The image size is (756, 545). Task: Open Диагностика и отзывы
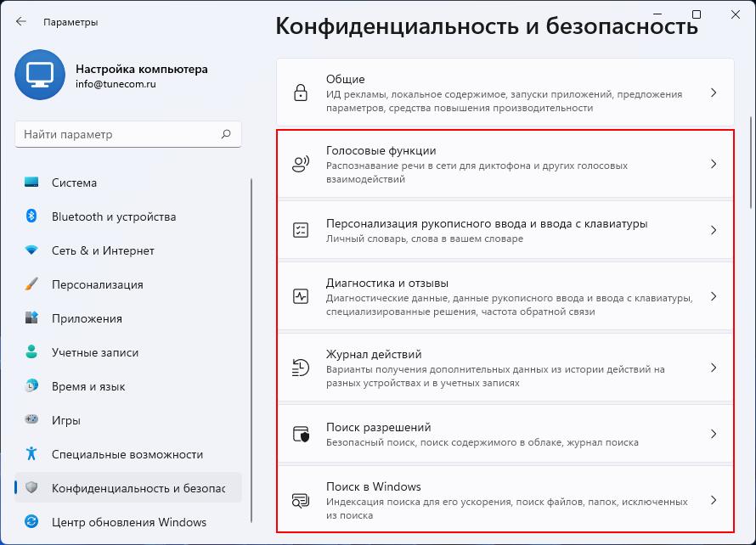(505, 296)
